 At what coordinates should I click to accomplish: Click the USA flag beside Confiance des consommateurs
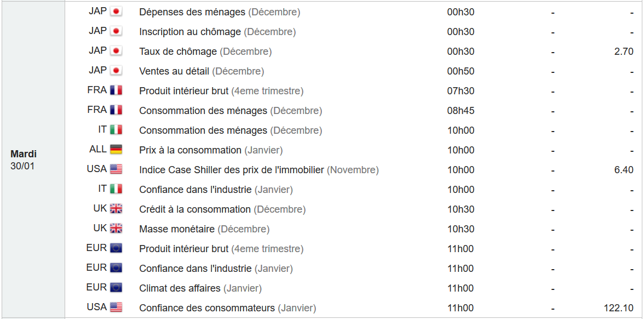click(116, 307)
